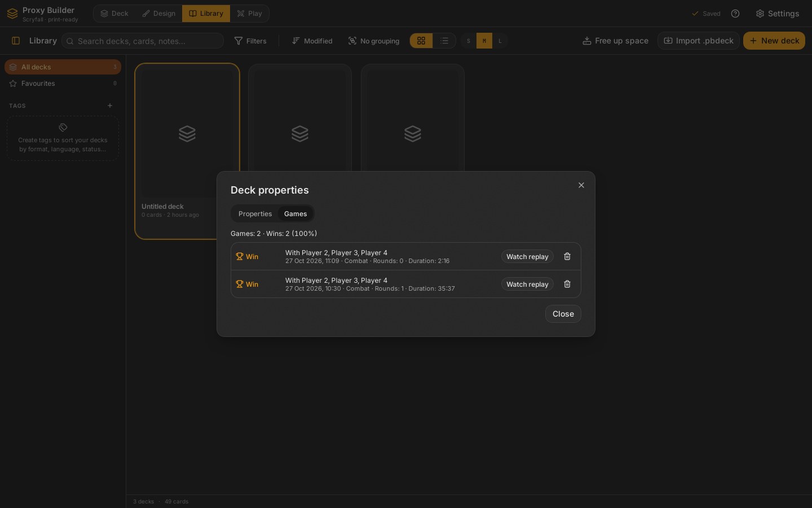The width and height of the screenshot is (812, 508).
Task: Select Favourites in sidebar
Action: (63, 84)
